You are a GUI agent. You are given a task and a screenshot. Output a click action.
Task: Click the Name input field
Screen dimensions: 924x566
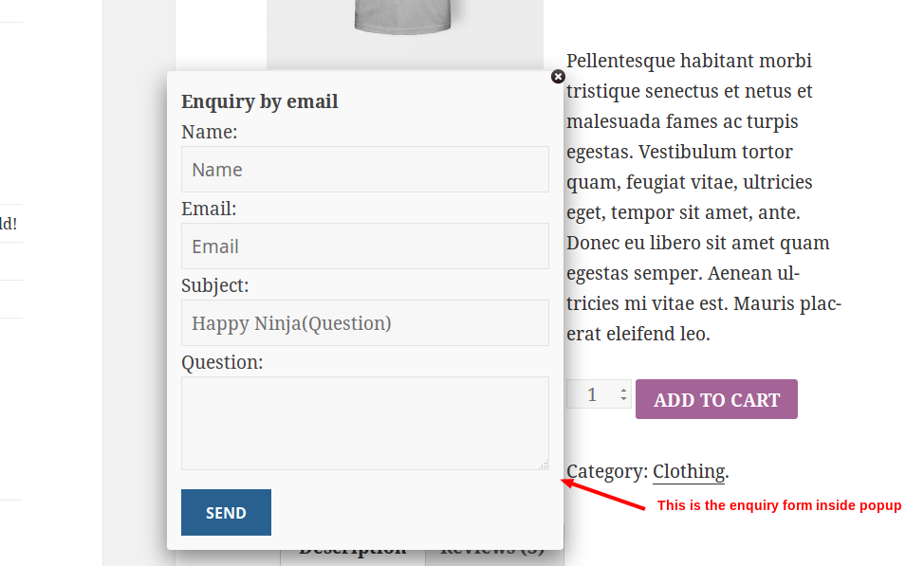365,169
